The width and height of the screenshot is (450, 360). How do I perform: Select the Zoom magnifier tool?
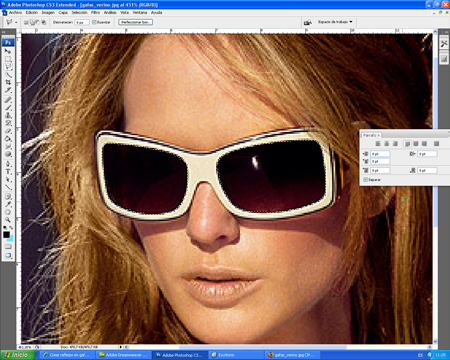tap(8, 220)
